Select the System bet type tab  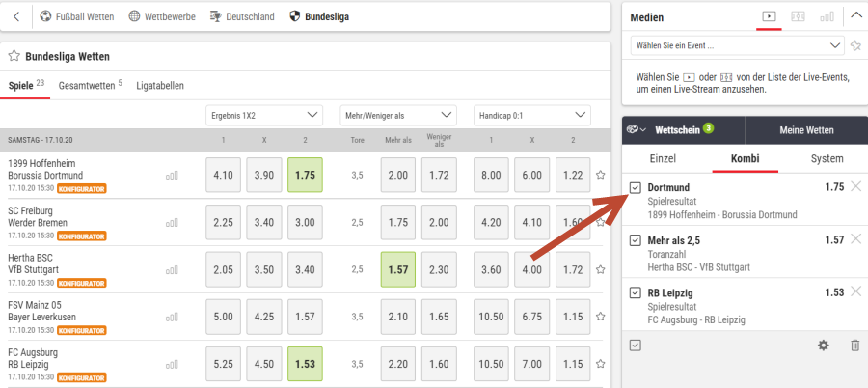coord(827,158)
